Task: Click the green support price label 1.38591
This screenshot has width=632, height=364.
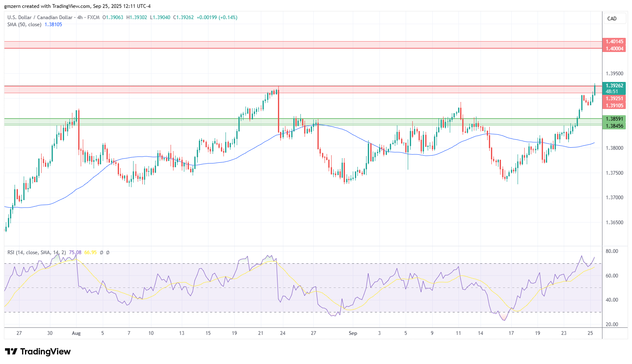Action: [x=615, y=119]
